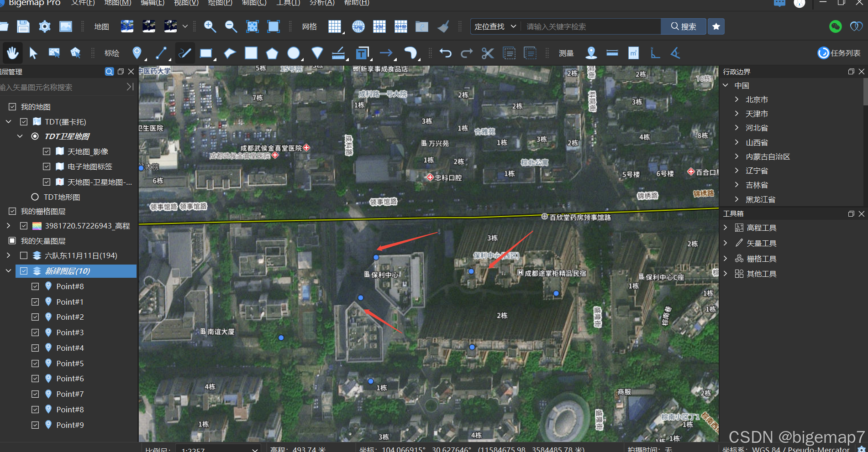Click the 搜索 search button
The height and width of the screenshot is (452, 868).
point(684,26)
